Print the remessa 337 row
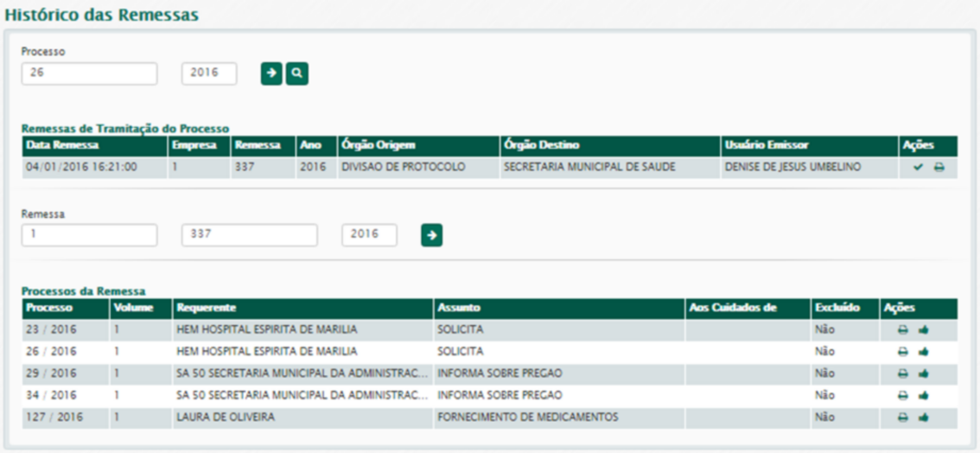The width and height of the screenshot is (980, 453). click(939, 168)
